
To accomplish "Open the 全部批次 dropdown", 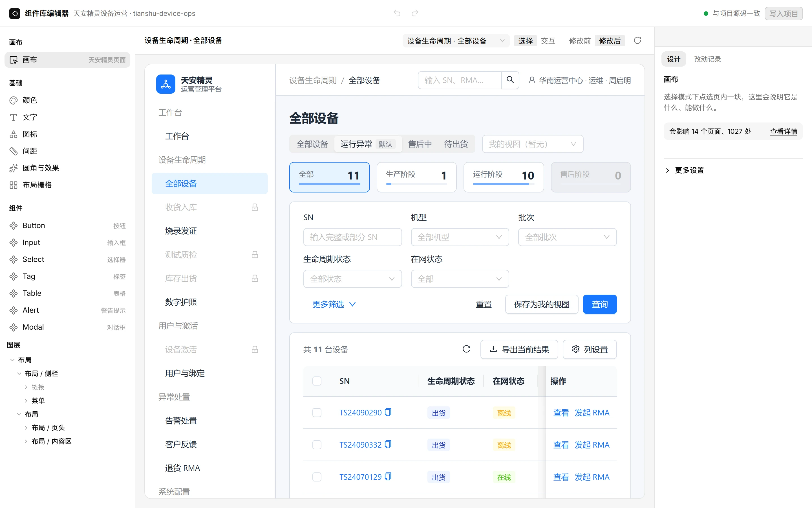I will 567,237.
